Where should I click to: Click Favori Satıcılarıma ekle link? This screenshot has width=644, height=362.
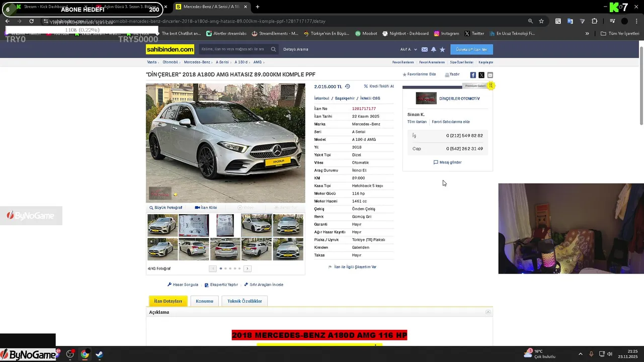pos(451,122)
